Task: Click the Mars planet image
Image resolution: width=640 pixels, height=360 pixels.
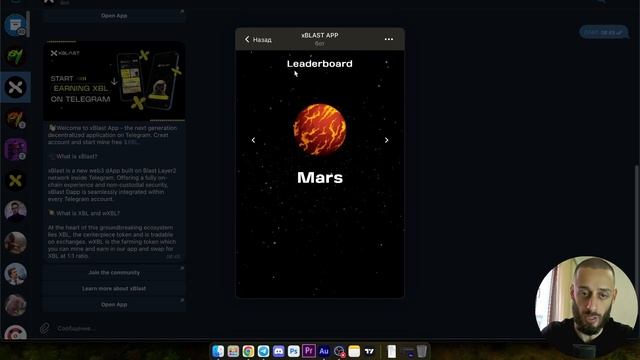Action: [320, 130]
